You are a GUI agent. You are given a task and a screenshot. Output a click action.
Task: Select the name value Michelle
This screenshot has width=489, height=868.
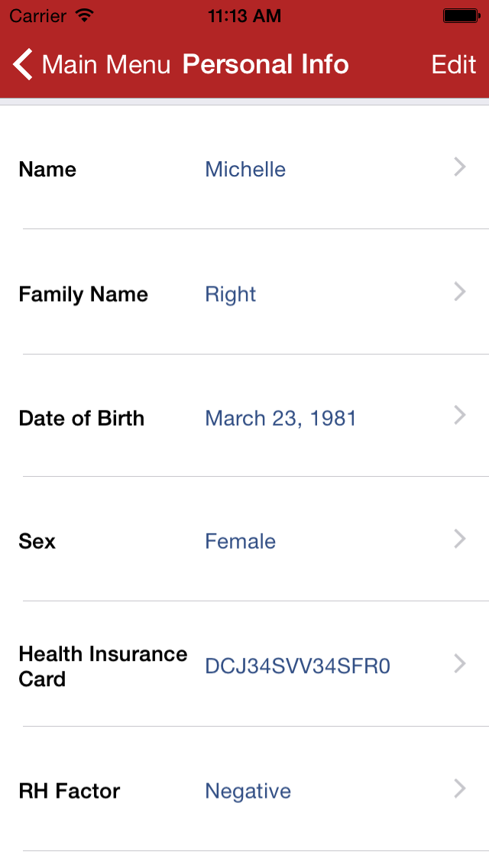[245, 170]
